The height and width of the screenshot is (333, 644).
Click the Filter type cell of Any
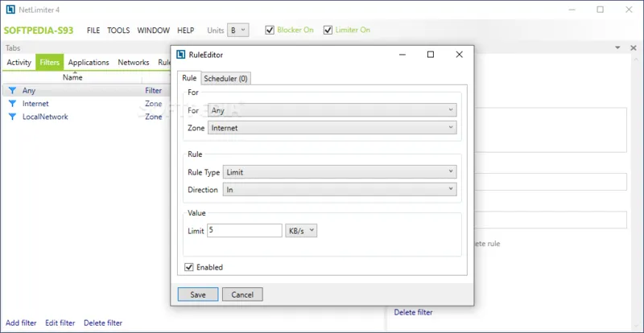(x=153, y=91)
